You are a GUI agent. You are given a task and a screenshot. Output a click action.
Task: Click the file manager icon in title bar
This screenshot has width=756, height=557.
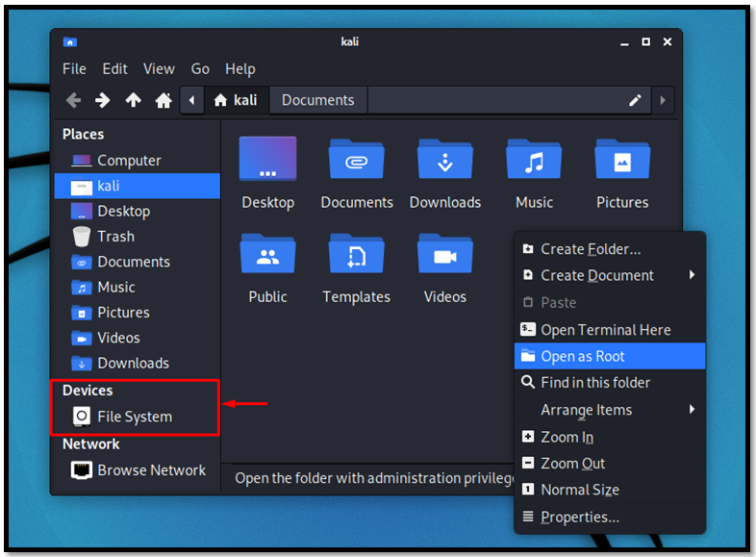[x=70, y=42]
